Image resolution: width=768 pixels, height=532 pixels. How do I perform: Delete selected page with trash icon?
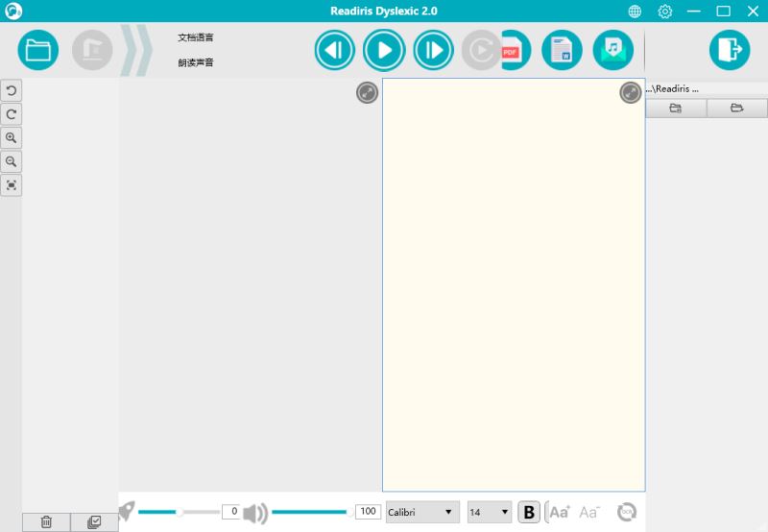tap(46, 521)
